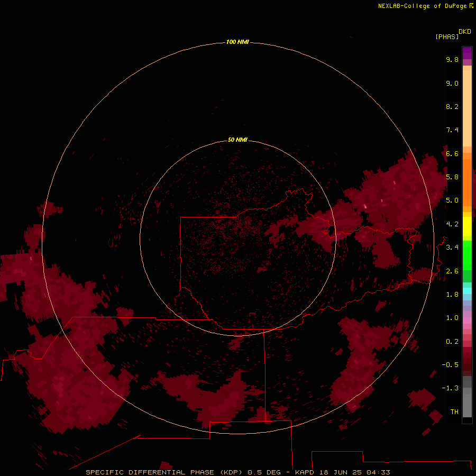The image size is (476, 476).
Task: Click the peach segment of the legend
Action: pyautogui.click(x=467, y=108)
